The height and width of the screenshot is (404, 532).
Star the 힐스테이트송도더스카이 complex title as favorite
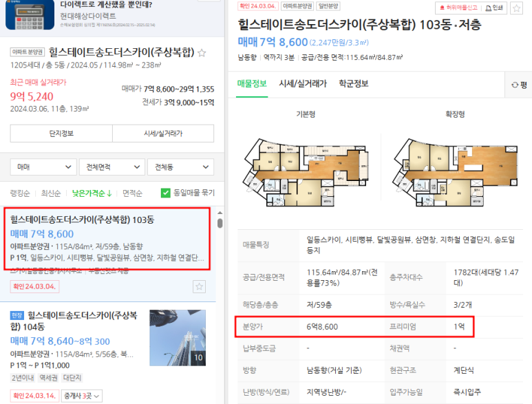point(202,53)
